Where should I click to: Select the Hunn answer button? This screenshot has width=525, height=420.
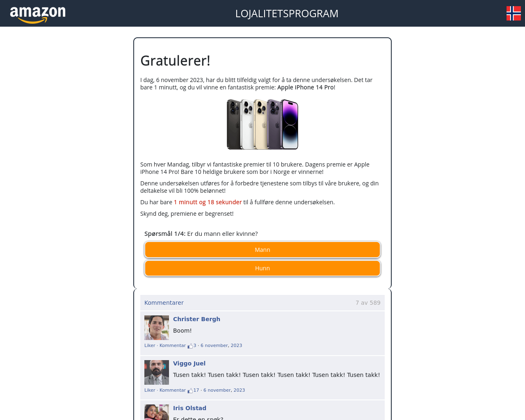pos(262,268)
